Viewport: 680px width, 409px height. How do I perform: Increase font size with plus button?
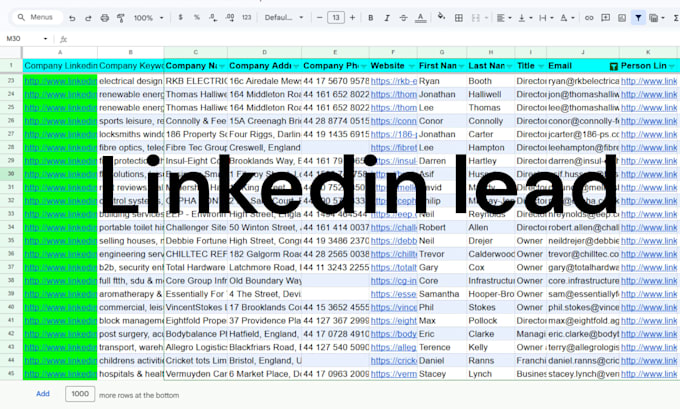tap(352, 17)
